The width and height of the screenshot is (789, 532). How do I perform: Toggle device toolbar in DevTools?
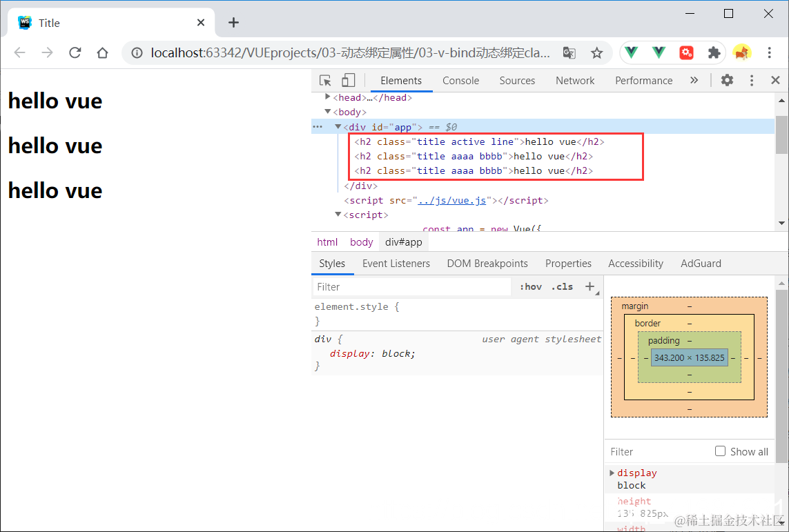(348, 81)
